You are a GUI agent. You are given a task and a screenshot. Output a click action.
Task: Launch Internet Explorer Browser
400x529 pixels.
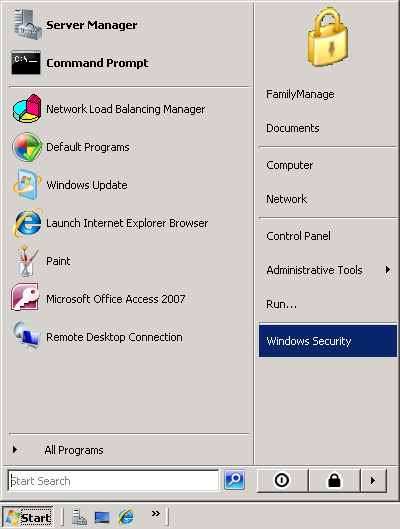pyautogui.click(x=128, y=223)
